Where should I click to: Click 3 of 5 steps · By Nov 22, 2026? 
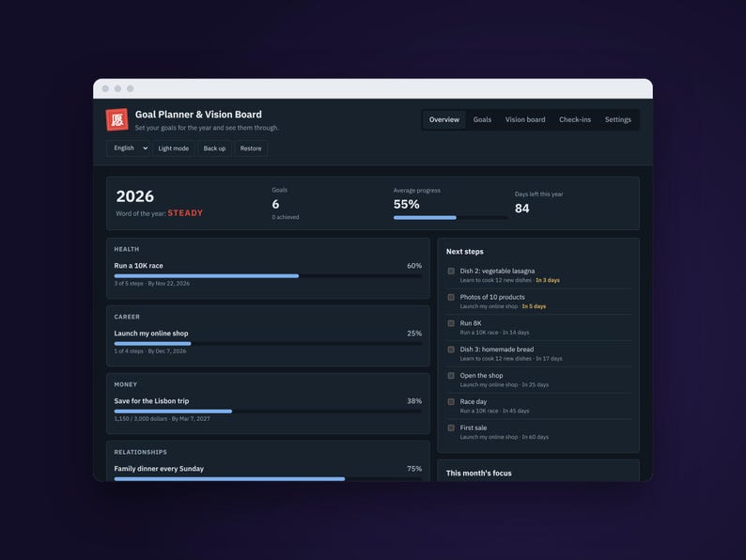152,284
